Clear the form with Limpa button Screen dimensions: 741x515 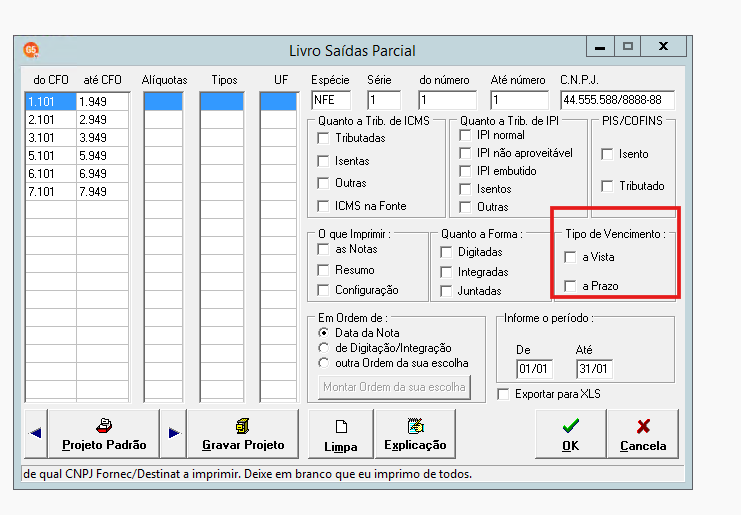tap(341, 434)
